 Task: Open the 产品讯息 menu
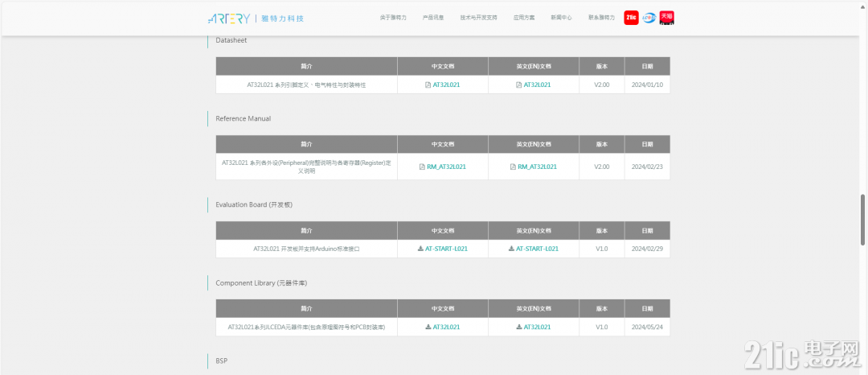[x=433, y=18]
